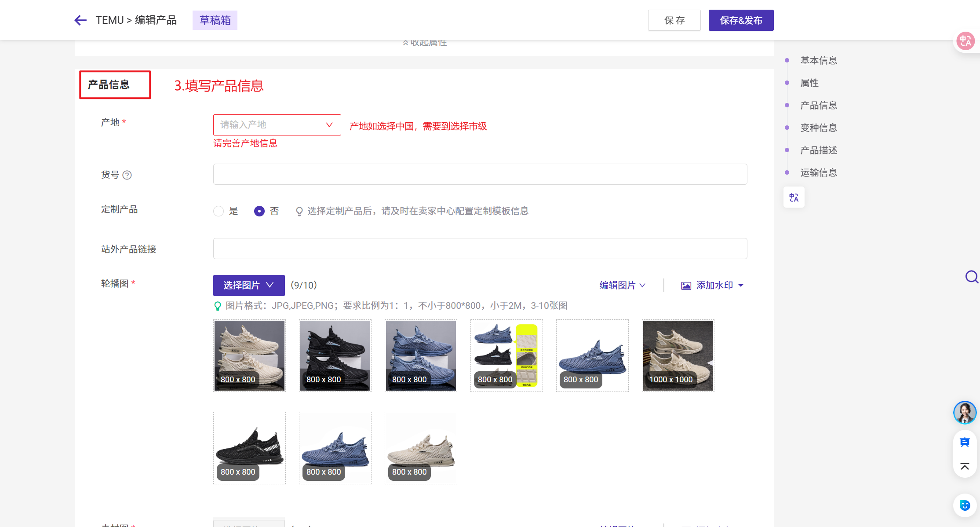Screen dimensions: 980x527
Task: Open the translate icon at top right
Action: [x=965, y=41]
